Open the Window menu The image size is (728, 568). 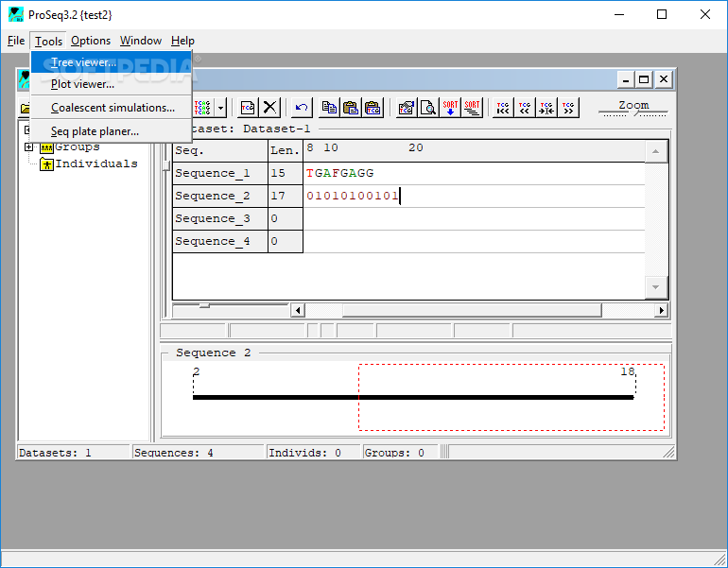pos(141,41)
